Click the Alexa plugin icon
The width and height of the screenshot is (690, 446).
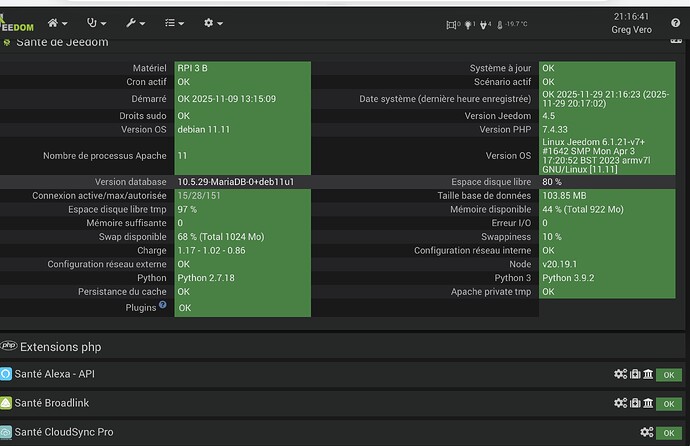6,374
